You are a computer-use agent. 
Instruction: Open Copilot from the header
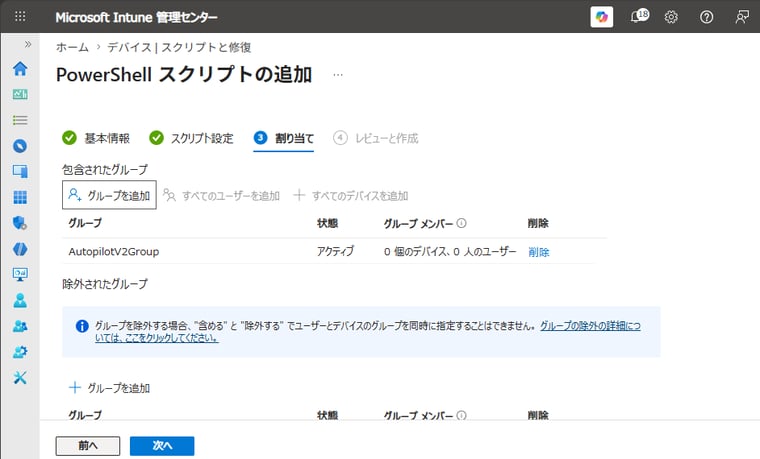click(x=602, y=17)
